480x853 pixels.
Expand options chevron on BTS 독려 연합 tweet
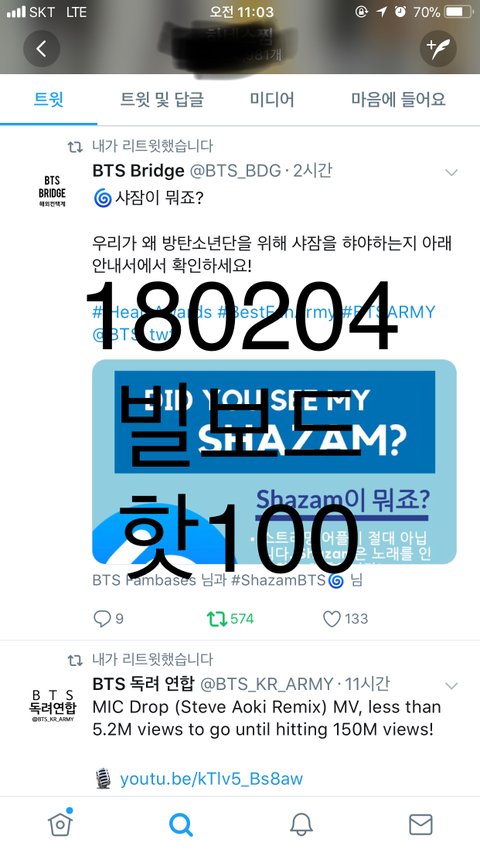click(x=451, y=686)
